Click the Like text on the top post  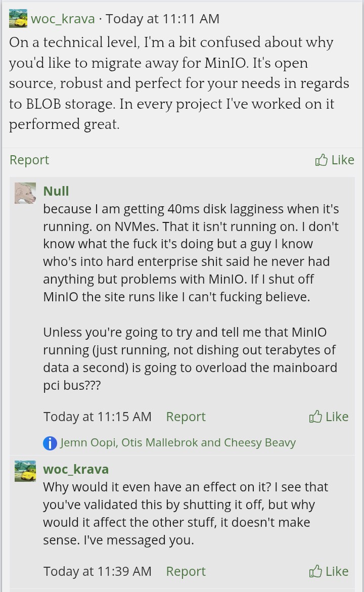pos(343,160)
